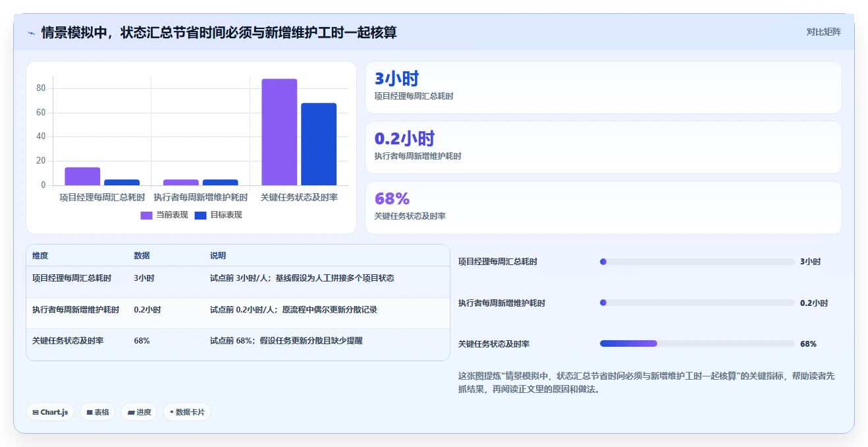Click the 数据 column header
868x447 pixels.
click(x=142, y=256)
